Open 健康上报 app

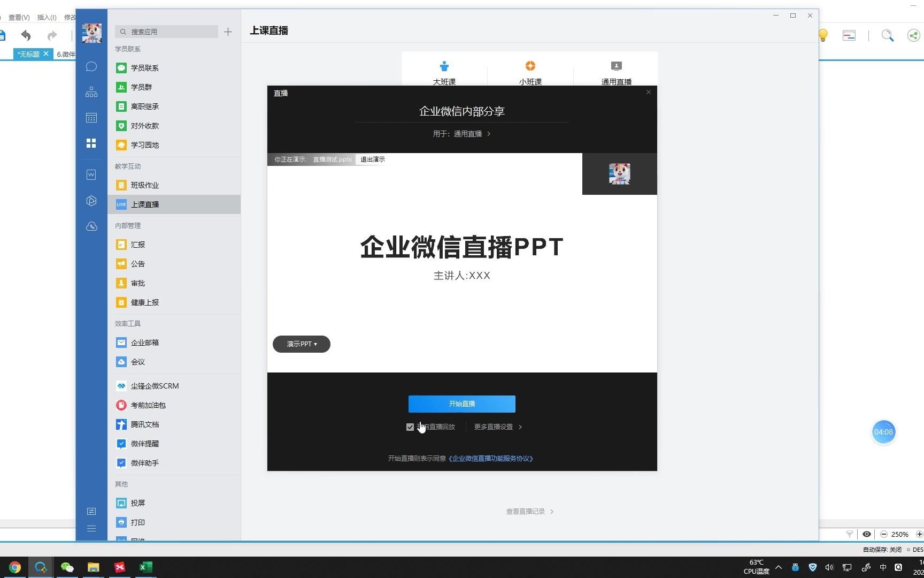(174, 302)
